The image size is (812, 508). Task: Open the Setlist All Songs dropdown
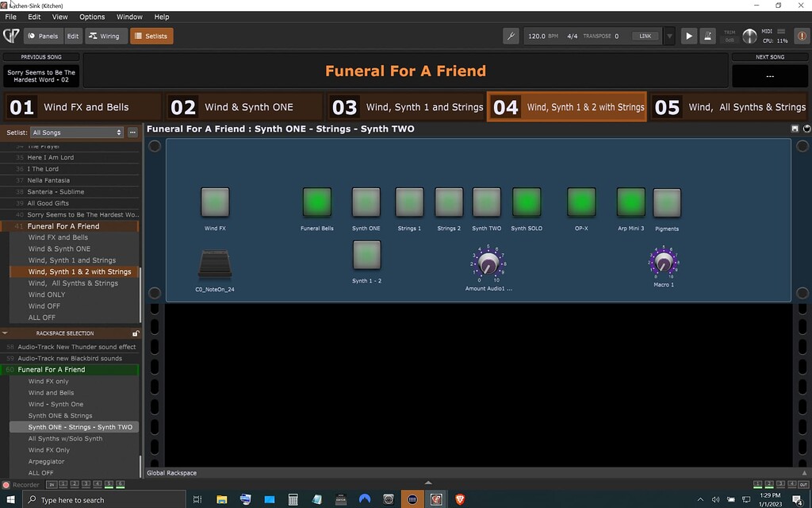(x=76, y=133)
